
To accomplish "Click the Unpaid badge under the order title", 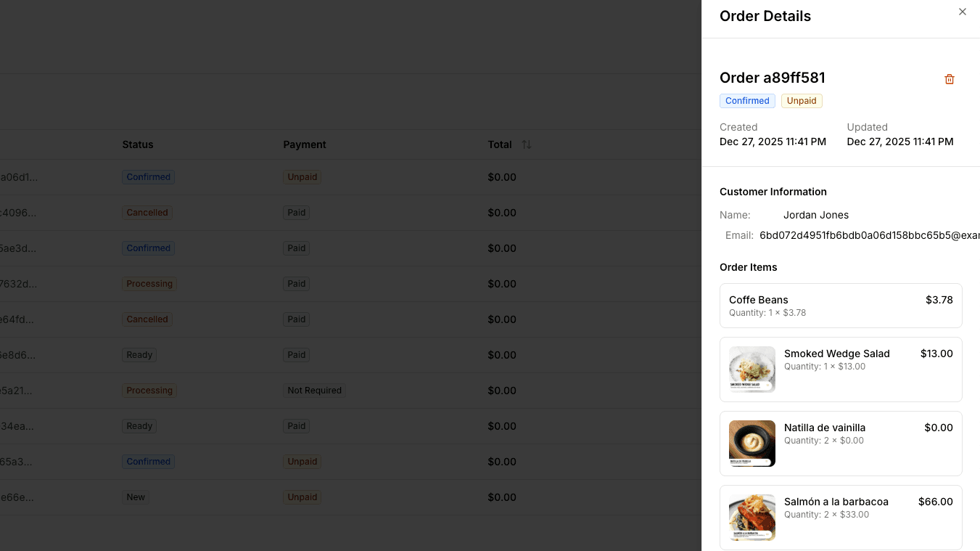I will (801, 100).
